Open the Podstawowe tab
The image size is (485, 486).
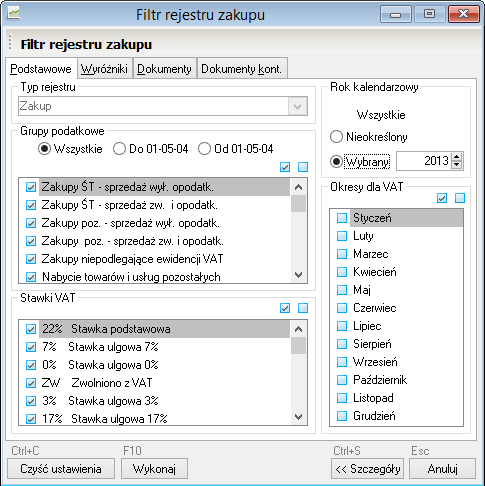click(x=41, y=69)
